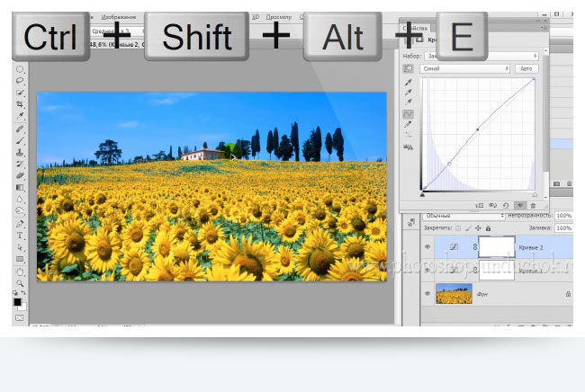Image resolution: width=585 pixels, height=392 pixels.
Task: Reset default foreground and background colors
Action: click(15, 293)
